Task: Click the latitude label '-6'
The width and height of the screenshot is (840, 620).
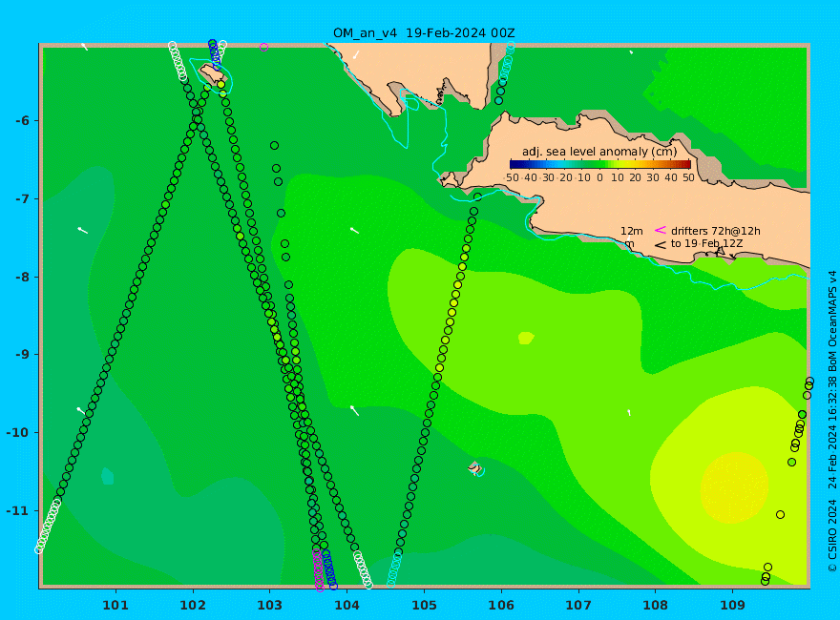Action: click(x=21, y=121)
